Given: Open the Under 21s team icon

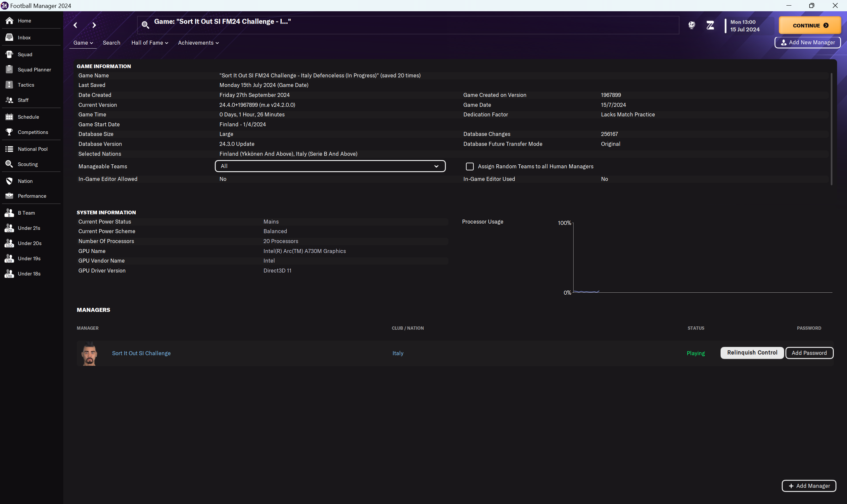Looking at the screenshot, I should pyautogui.click(x=9, y=228).
